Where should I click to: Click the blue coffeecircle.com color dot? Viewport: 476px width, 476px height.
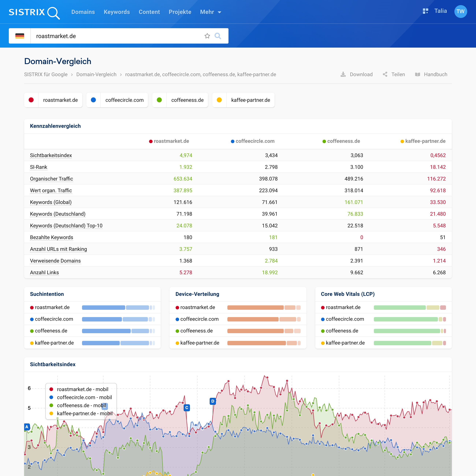click(93, 100)
